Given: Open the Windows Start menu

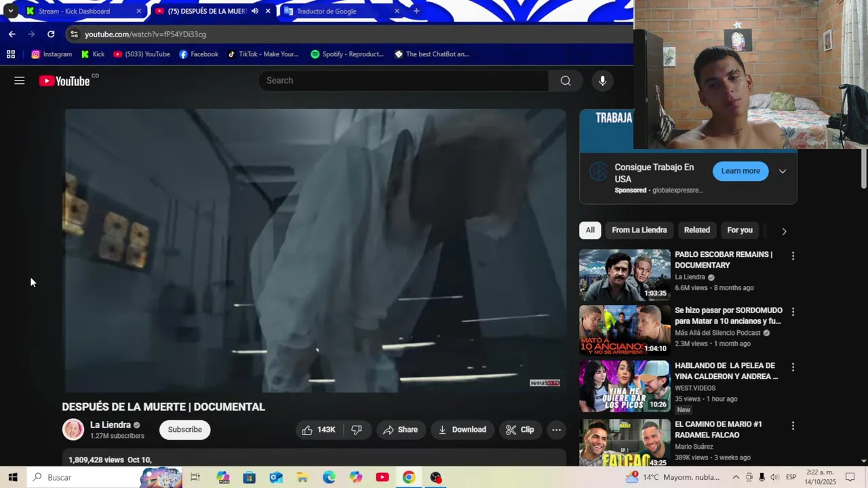Looking at the screenshot, I should pyautogui.click(x=13, y=477).
